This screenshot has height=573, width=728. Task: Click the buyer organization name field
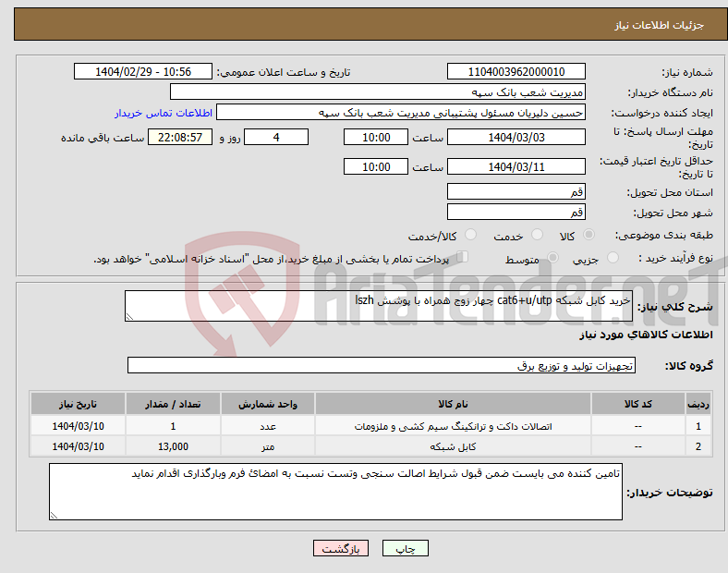click(x=378, y=91)
